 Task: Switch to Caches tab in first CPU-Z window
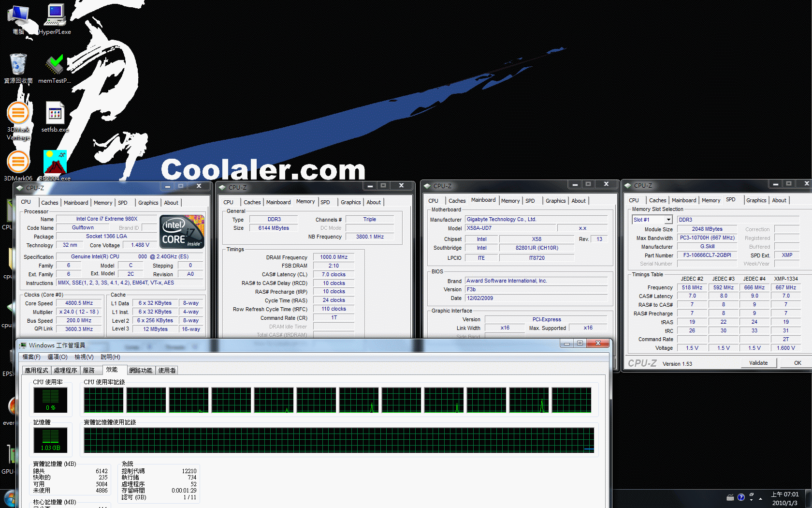49,203
